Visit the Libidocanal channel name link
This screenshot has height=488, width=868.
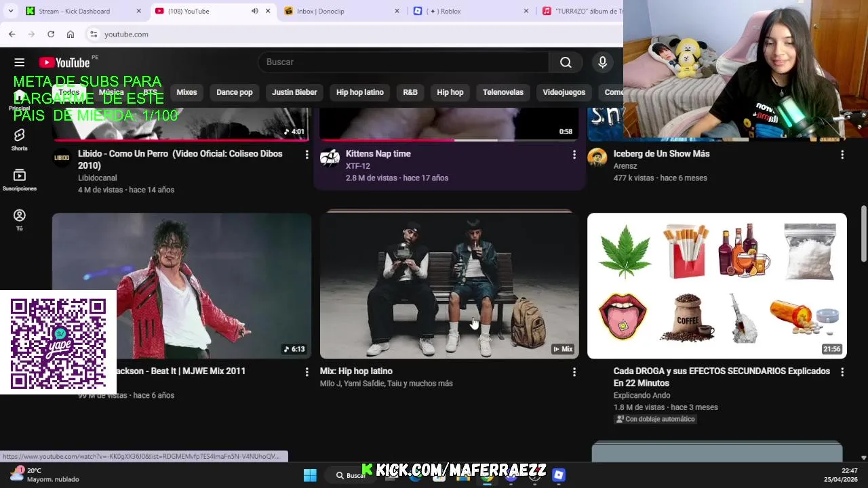98,178
